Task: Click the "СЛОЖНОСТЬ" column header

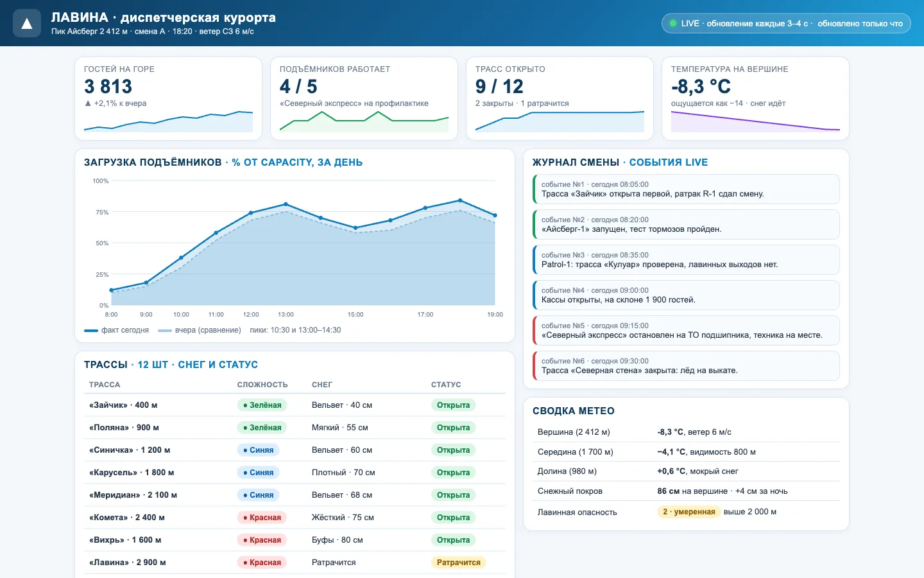Action: 262,385
